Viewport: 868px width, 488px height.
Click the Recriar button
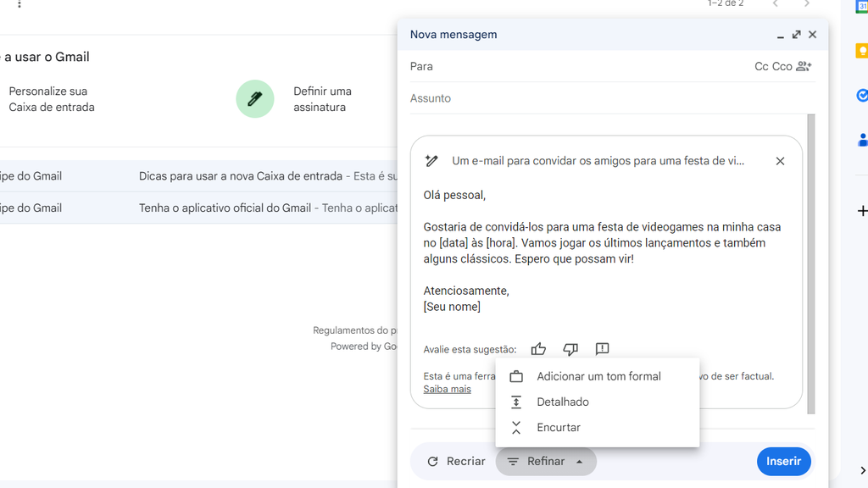[456, 462]
